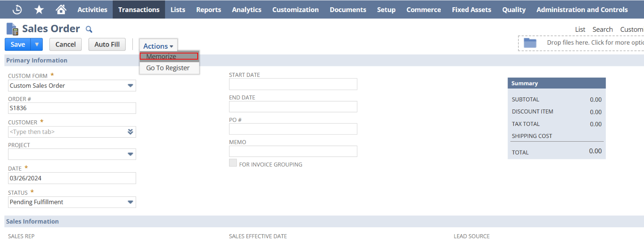Open the Reports navigation menu
The height and width of the screenshot is (239, 644).
208,10
